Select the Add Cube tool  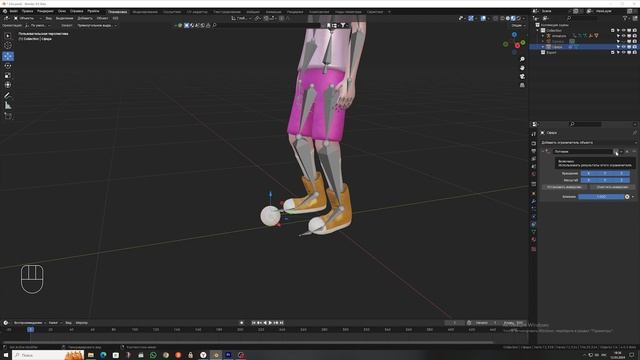(x=8, y=116)
